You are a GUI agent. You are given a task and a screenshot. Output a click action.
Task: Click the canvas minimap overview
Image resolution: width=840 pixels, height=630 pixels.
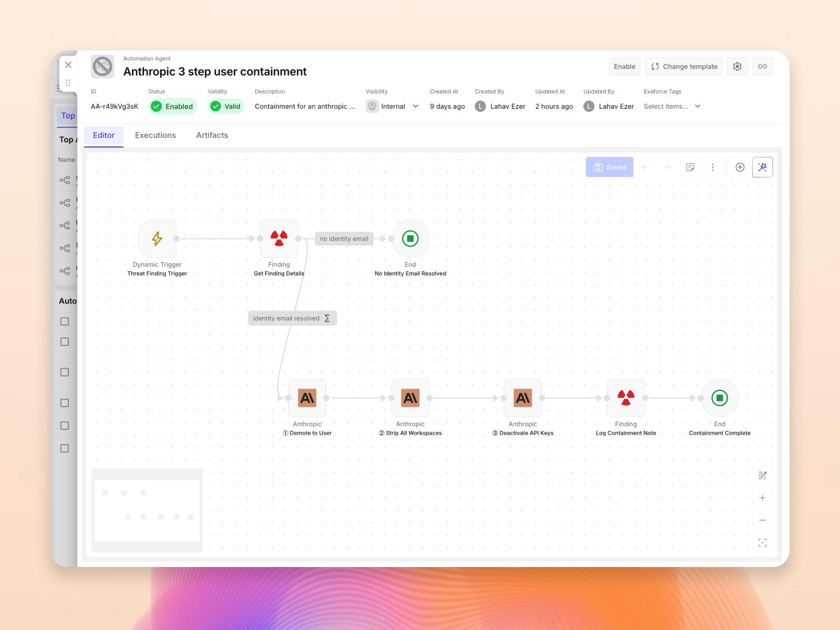[x=147, y=510]
